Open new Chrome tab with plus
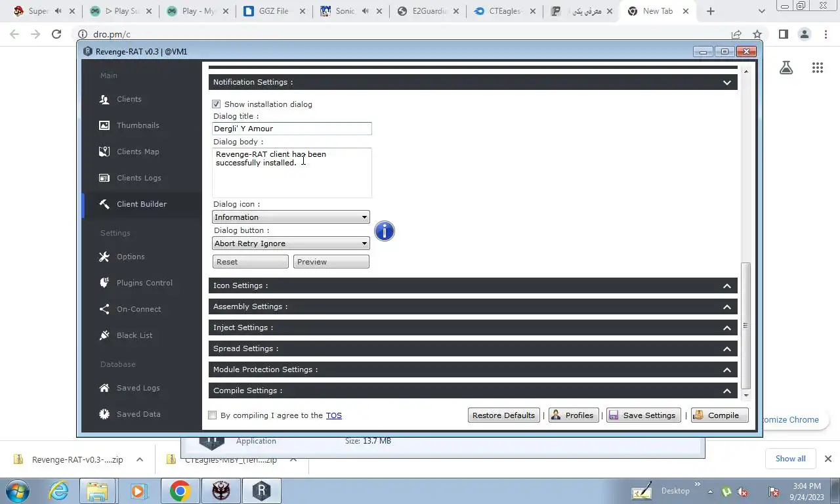The width and height of the screenshot is (840, 504). tap(711, 11)
